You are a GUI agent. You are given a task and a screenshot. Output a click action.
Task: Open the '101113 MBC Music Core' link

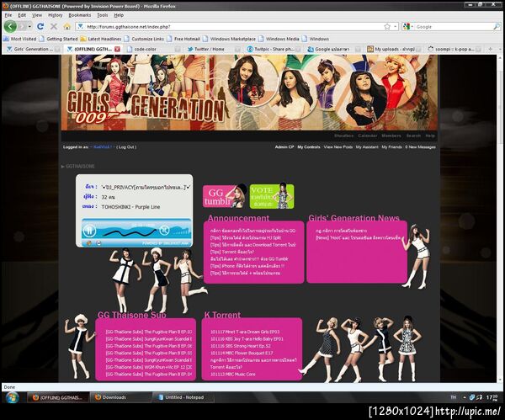[x=232, y=375]
